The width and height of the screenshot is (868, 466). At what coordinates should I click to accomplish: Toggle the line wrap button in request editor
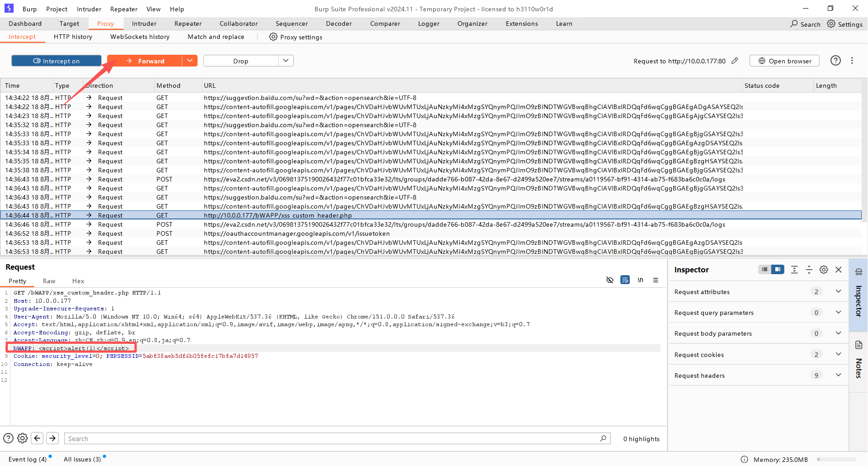click(x=625, y=280)
